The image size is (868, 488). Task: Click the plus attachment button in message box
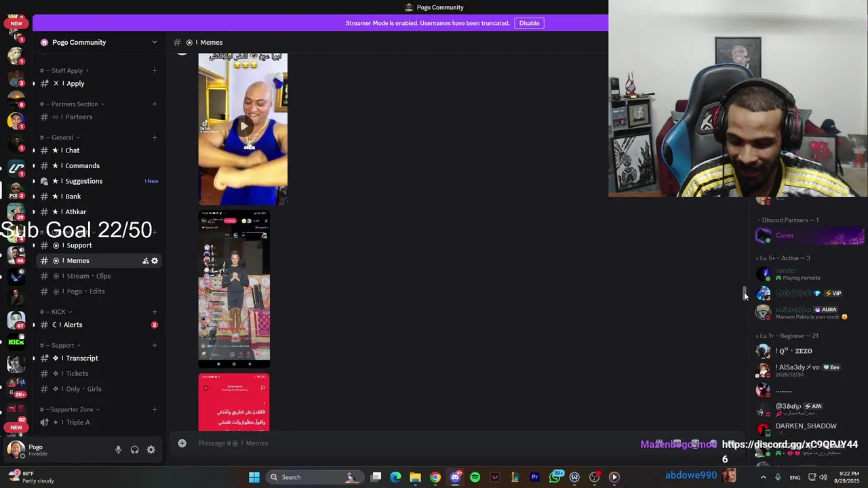pos(182,443)
